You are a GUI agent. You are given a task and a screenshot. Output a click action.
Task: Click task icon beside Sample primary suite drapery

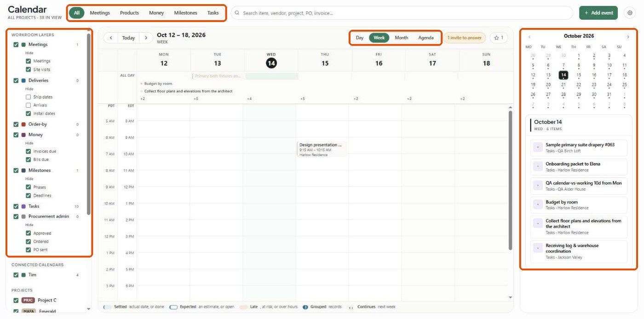coord(537,147)
